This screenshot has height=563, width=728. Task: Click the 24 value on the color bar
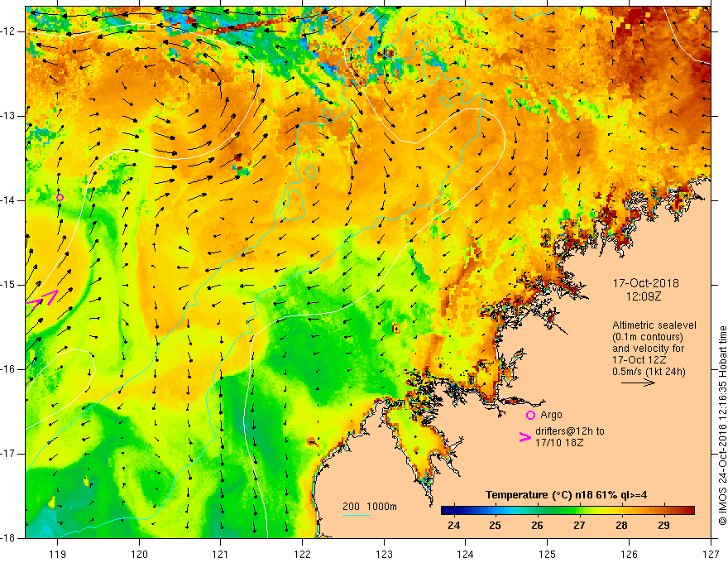453,526
